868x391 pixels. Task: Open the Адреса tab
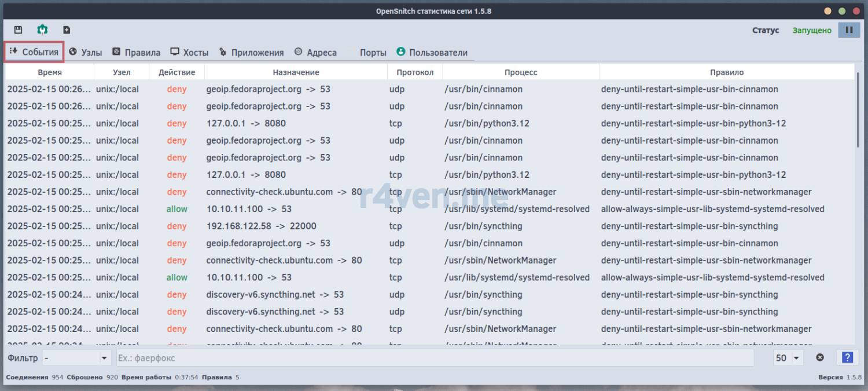[x=315, y=52]
